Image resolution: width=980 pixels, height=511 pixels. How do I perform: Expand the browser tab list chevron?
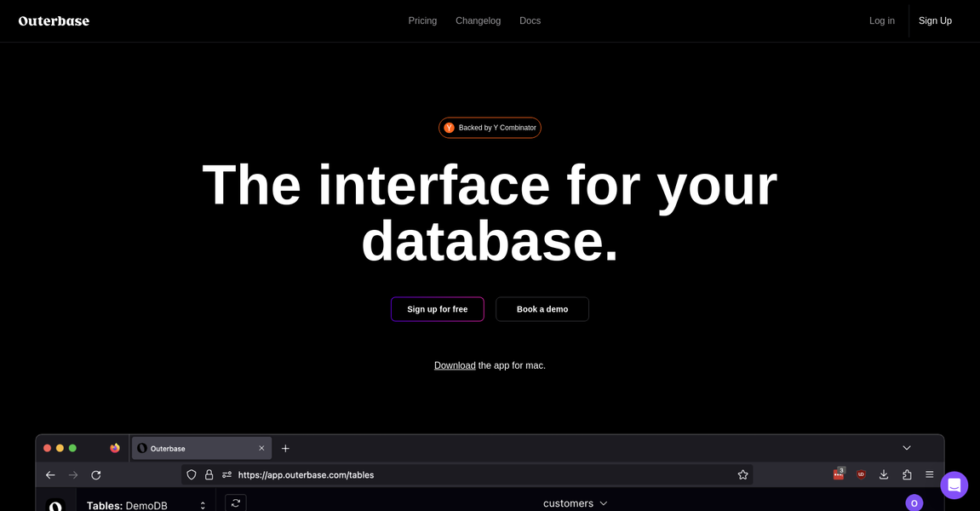(907, 448)
